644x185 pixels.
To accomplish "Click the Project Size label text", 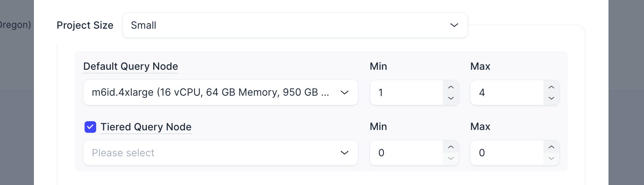I will click(85, 25).
